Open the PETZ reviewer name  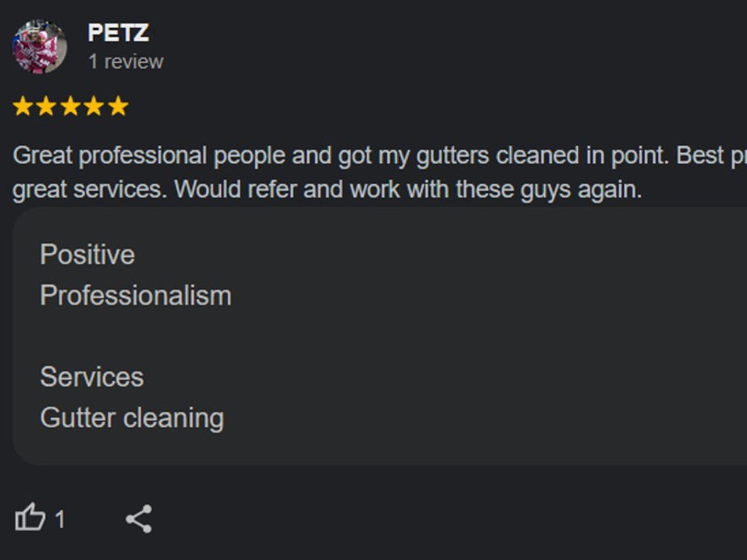point(118,33)
